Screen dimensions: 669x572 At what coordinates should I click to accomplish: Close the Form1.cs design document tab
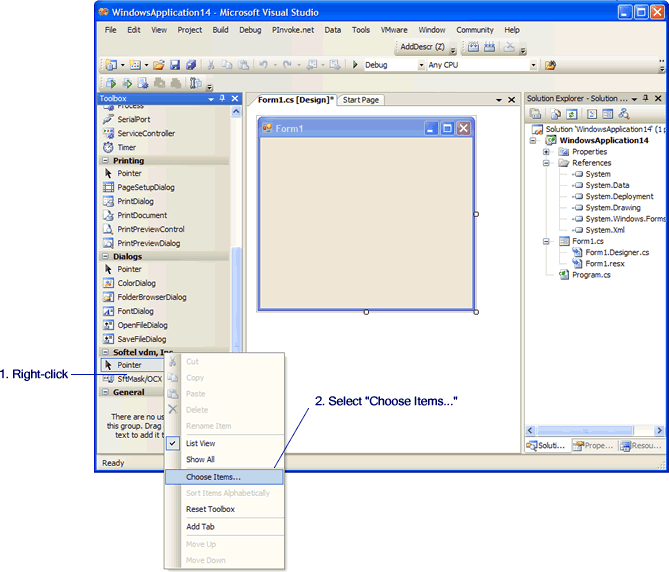coord(512,100)
